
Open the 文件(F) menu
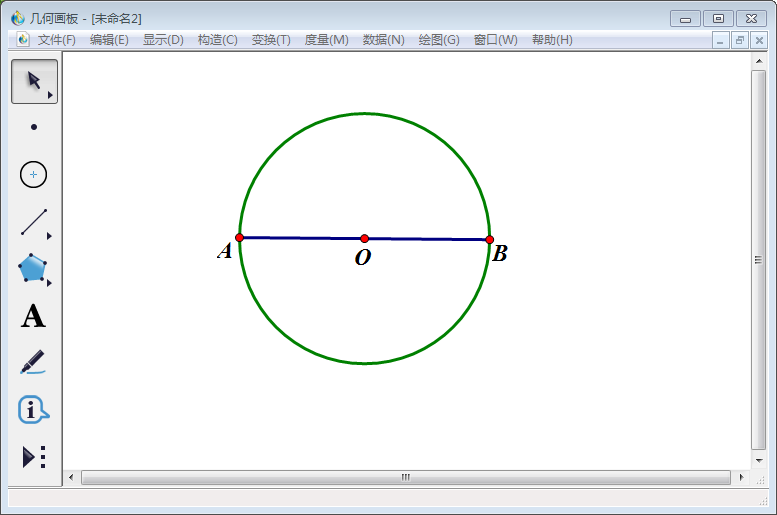(57, 40)
